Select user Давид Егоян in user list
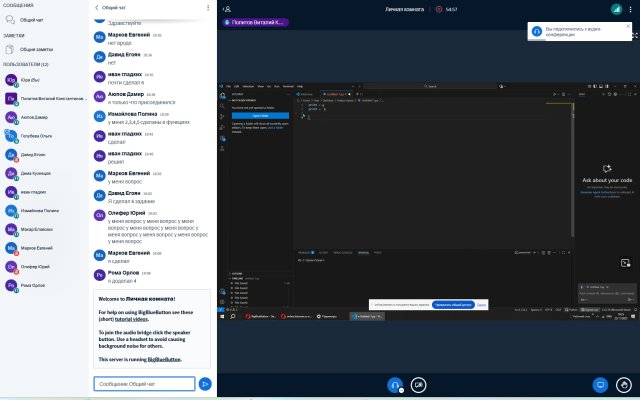The image size is (640, 400). click(x=45, y=155)
